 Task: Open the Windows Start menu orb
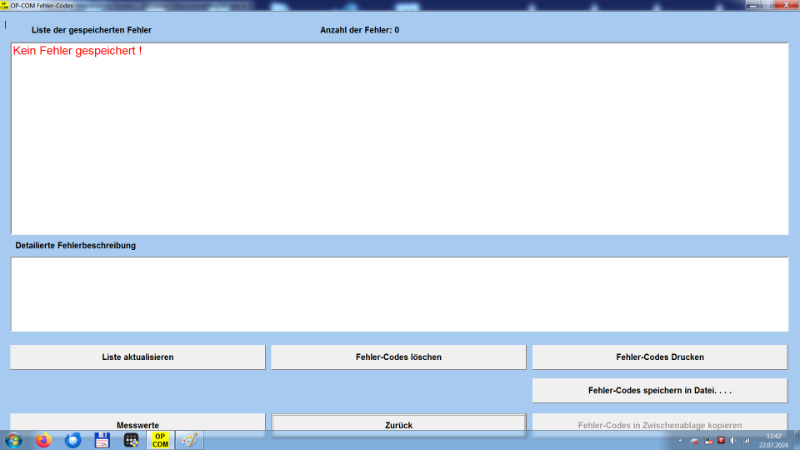14,440
